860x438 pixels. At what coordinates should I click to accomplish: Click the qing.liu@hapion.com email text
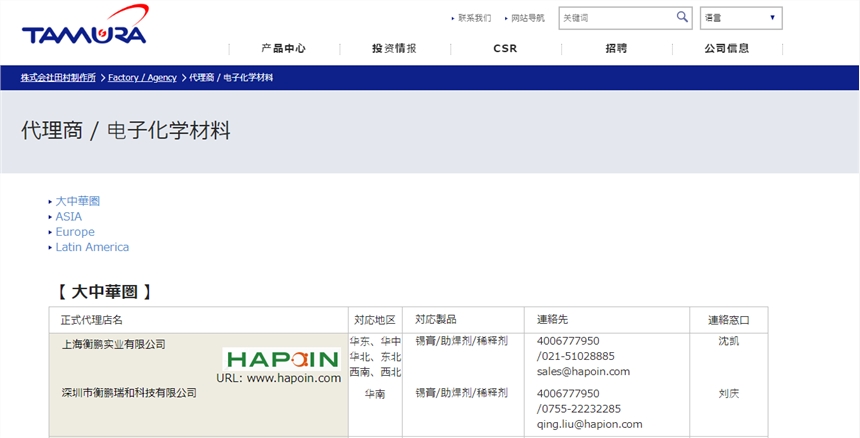point(590,424)
